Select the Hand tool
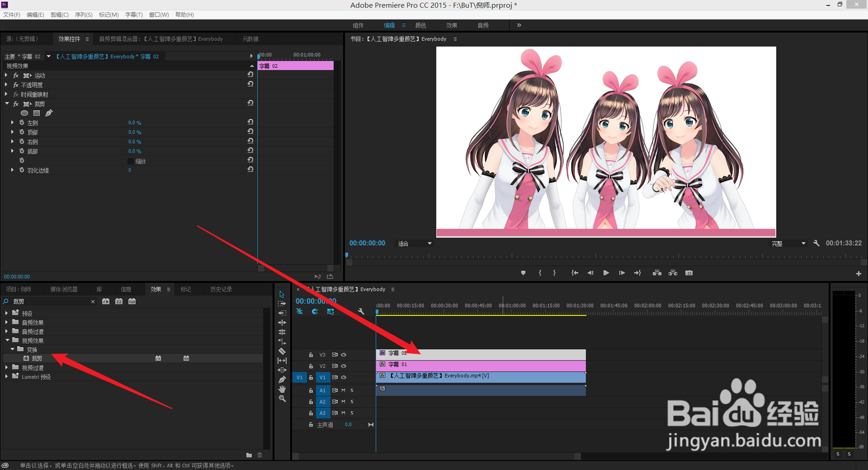This screenshot has height=470, width=868. tap(282, 389)
